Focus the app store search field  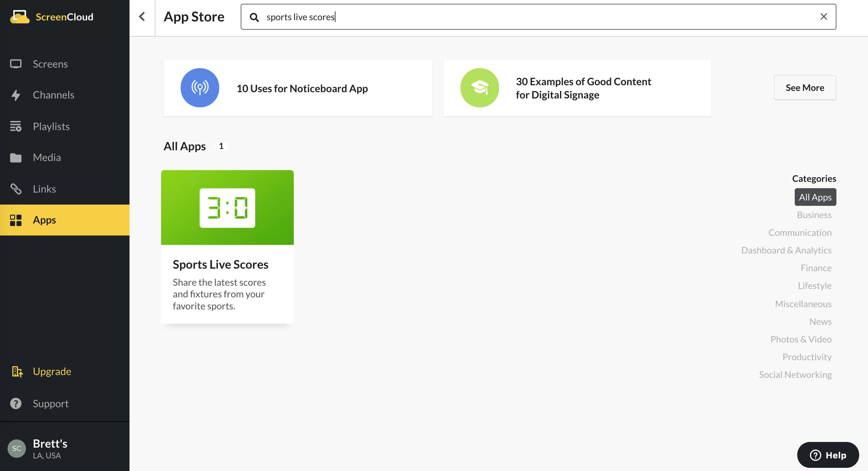tap(539, 17)
